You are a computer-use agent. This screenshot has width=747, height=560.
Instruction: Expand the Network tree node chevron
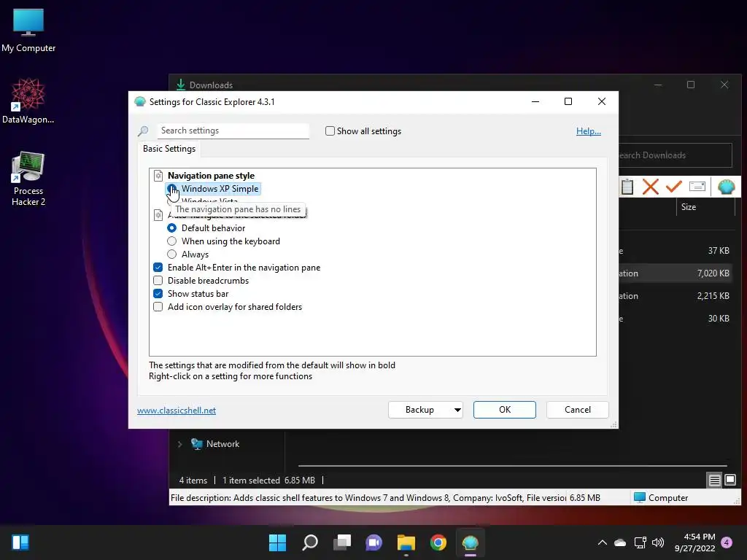point(179,444)
